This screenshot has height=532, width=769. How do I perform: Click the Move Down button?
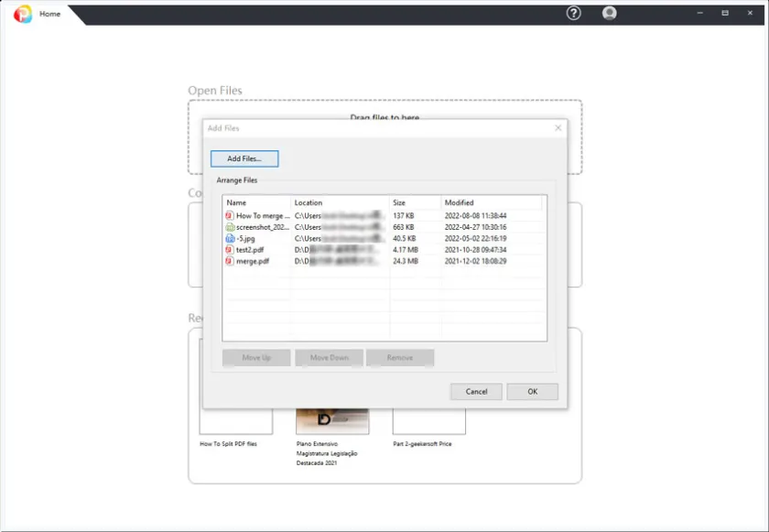pyautogui.click(x=329, y=358)
